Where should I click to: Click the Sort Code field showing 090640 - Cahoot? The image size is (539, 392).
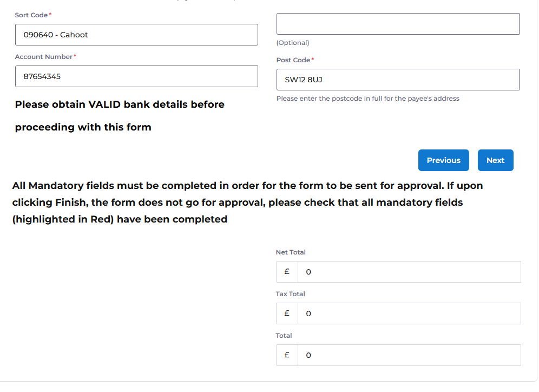pos(136,35)
